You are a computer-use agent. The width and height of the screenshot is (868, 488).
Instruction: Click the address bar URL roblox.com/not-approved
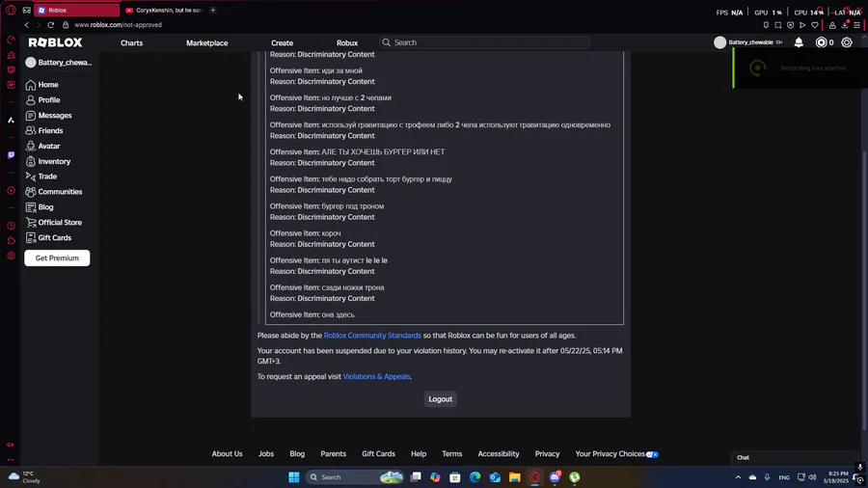coord(118,25)
